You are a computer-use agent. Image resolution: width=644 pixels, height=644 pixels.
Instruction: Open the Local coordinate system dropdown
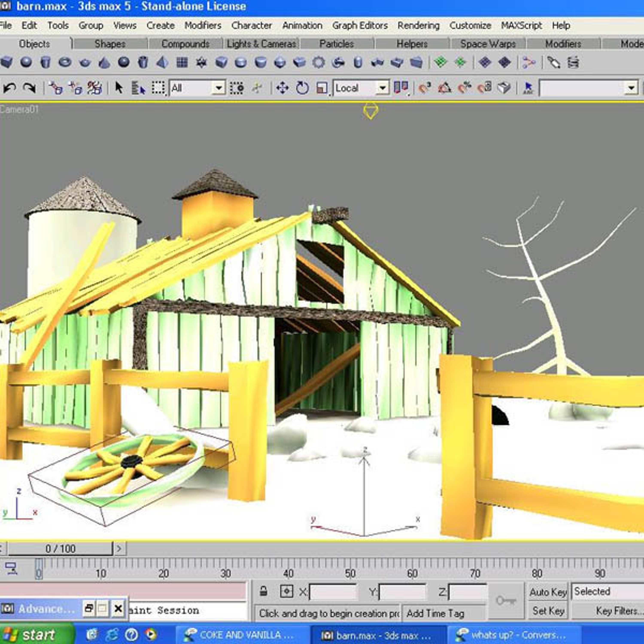(383, 88)
